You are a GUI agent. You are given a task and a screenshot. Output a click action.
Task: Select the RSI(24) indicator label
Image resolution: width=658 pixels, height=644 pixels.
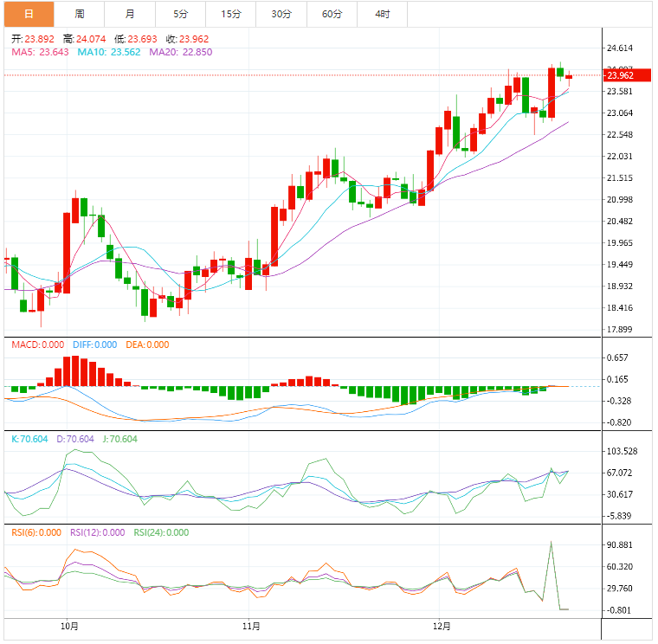click(161, 532)
